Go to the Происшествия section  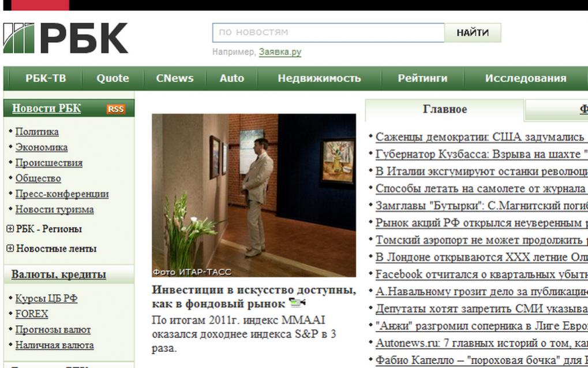[48, 163]
